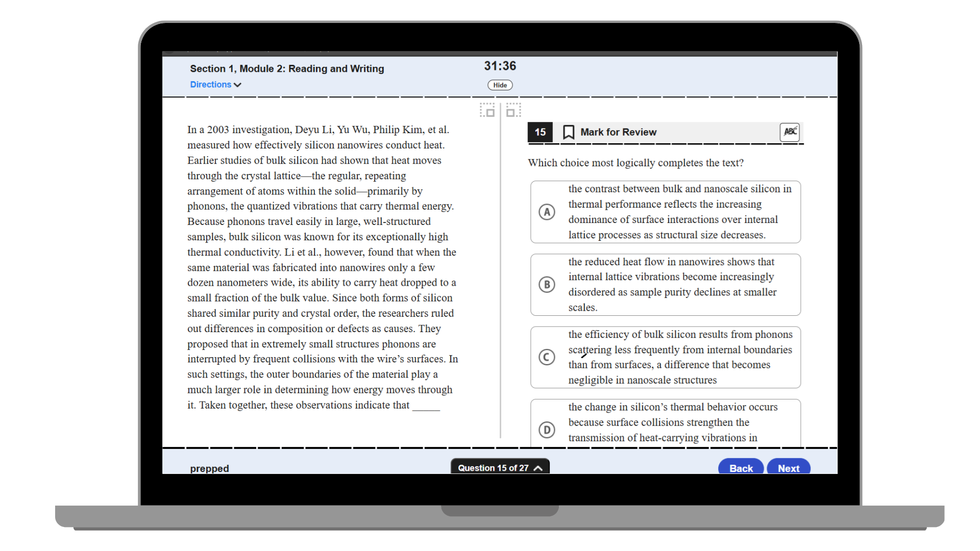Open the Directions dropdown
This screenshot has height=551, width=980.
pos(211,85)
